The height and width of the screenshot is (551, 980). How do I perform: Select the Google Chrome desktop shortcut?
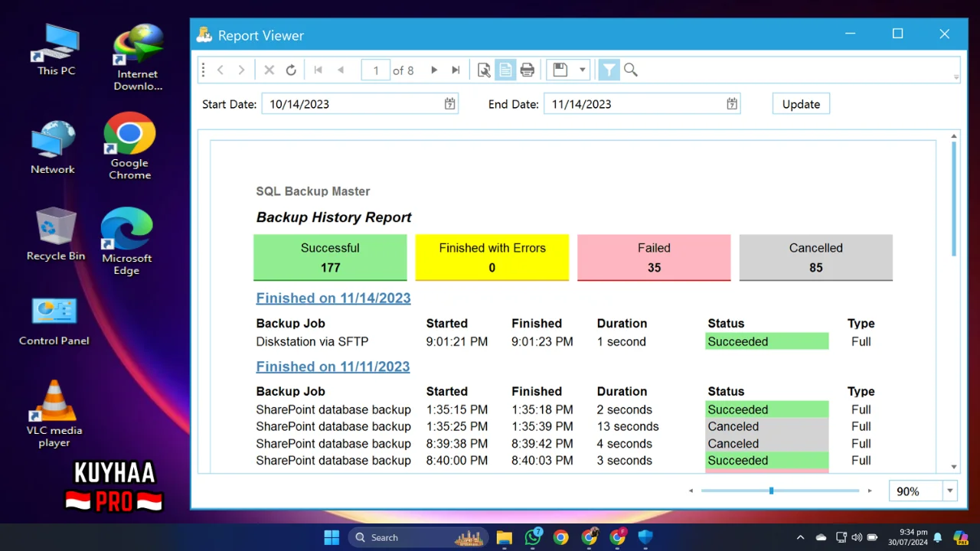(129, 146)
